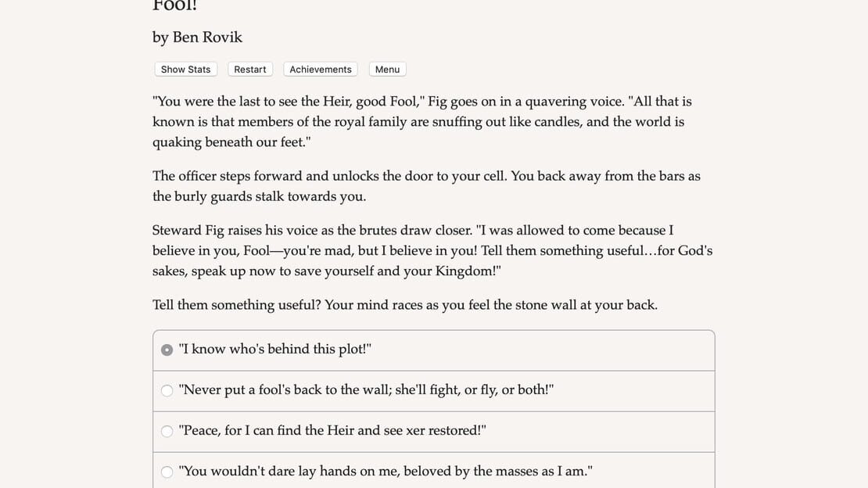Open the game Menu

click(387, 70)
